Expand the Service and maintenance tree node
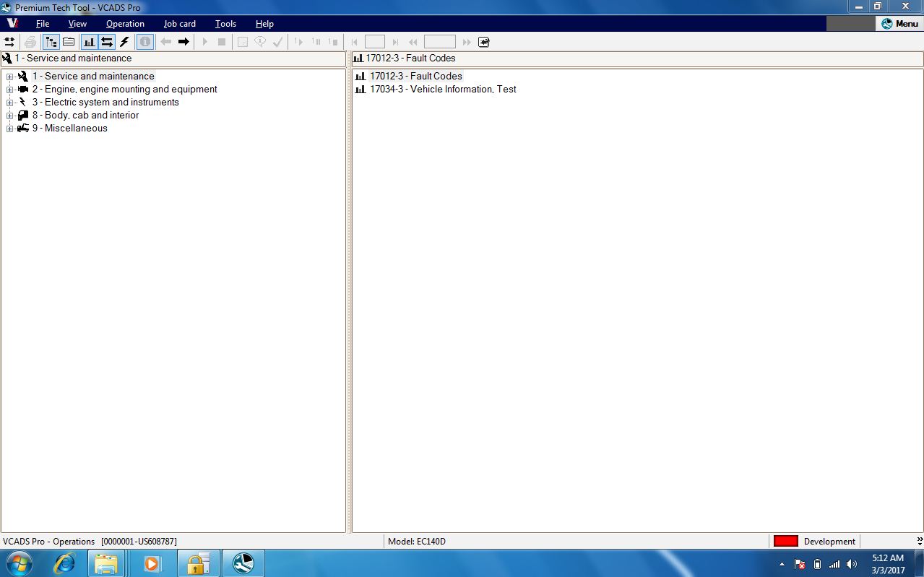Viewport: 924px width, 577px height. (x=9, y=77)
